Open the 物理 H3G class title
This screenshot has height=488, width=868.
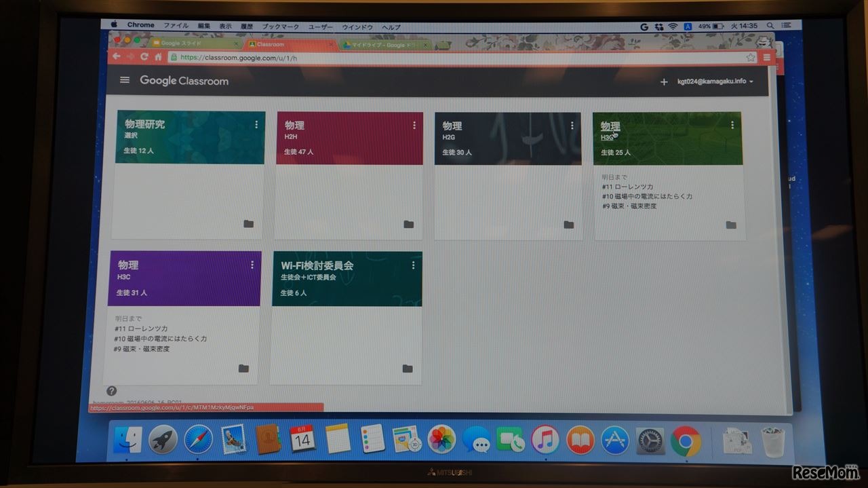(x=610, y=126)
